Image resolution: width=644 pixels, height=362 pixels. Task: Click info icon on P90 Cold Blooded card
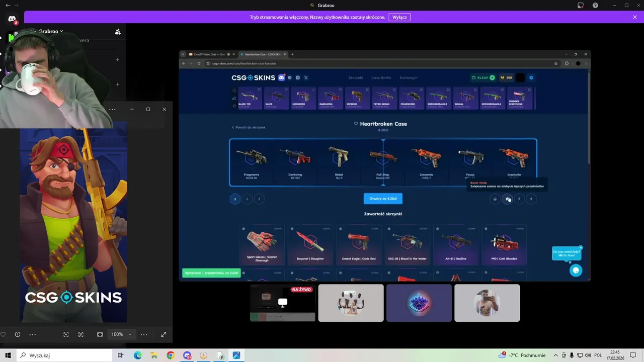486,229
